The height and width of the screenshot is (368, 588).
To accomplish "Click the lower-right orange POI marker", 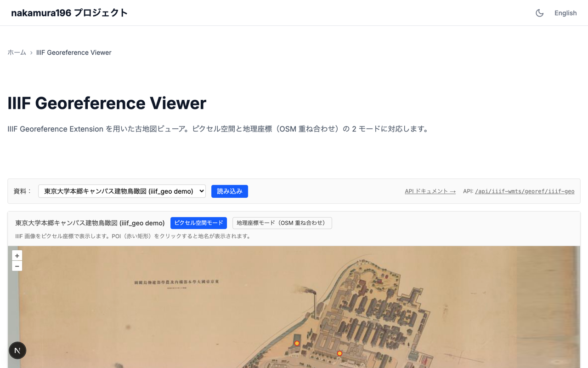I will pos(339,353).
